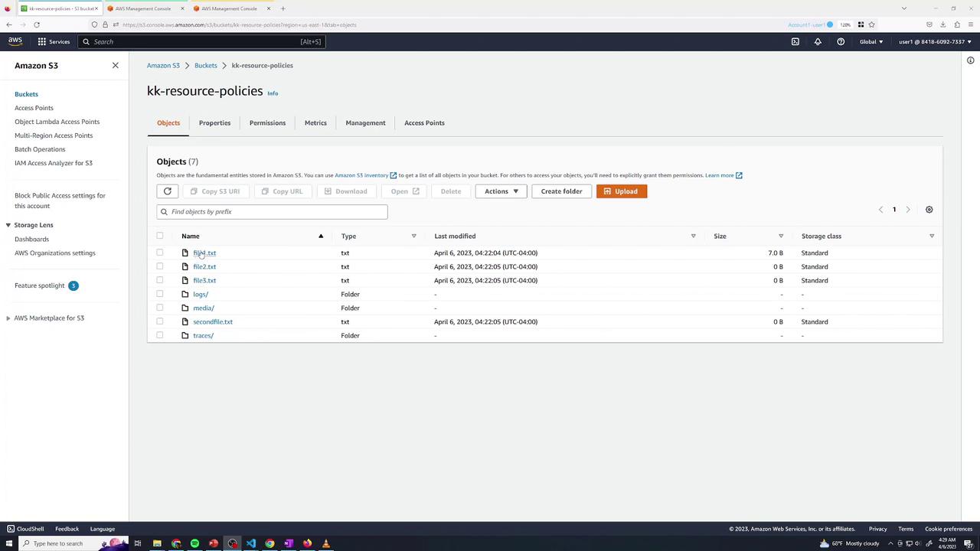The width and height of the screenshot is (980, 551).
Task: Toggle the select-all objects checkbox
Action: click(160, 236)
